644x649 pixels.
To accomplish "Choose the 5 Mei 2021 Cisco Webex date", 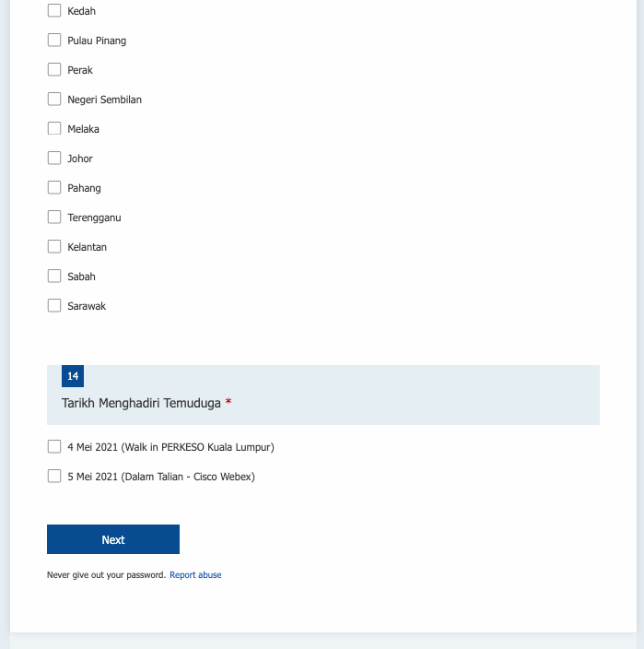I will point(54,477).
